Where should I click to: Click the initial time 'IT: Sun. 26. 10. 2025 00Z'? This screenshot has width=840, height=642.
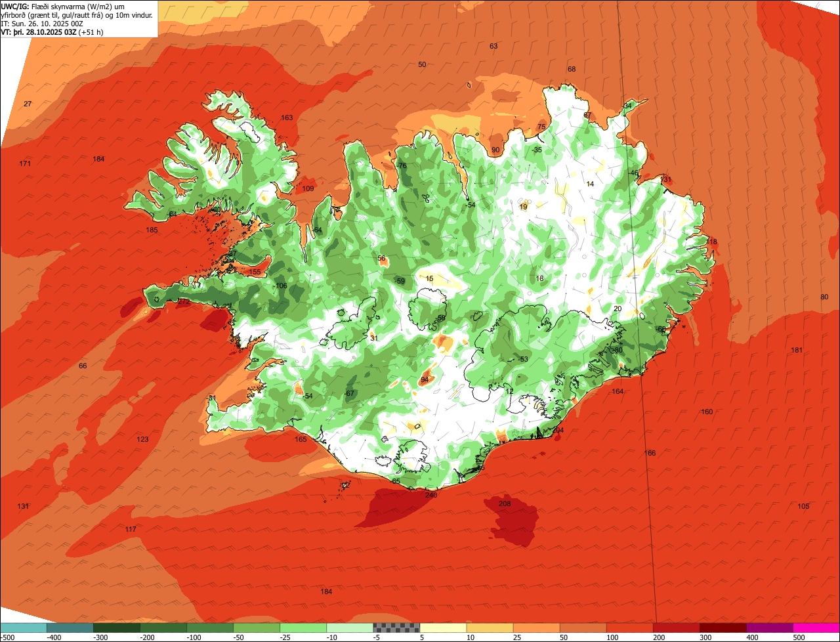(x=42, y=23)
